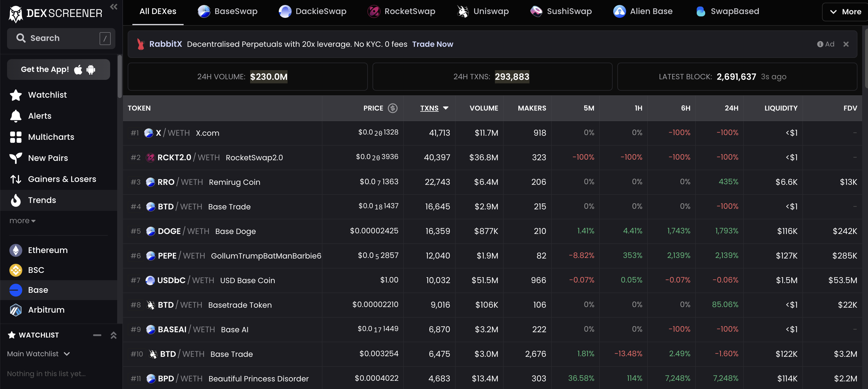
Task: Click the DackieSwap logo icon
Action: [285, 11]
